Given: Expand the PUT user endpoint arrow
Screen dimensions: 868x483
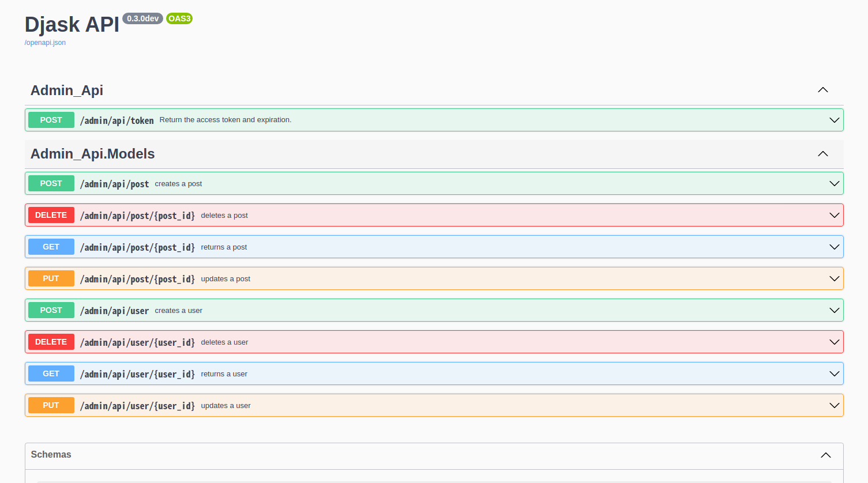Looking at the screenshot, I should (x=834, y=405).
